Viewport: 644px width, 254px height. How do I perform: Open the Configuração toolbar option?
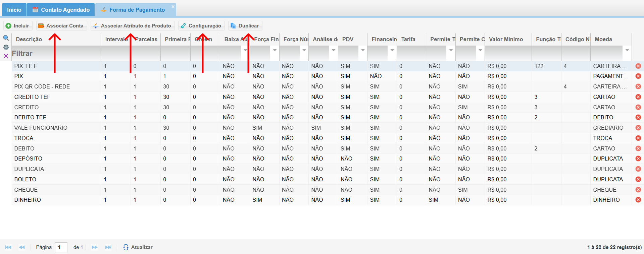201,26
